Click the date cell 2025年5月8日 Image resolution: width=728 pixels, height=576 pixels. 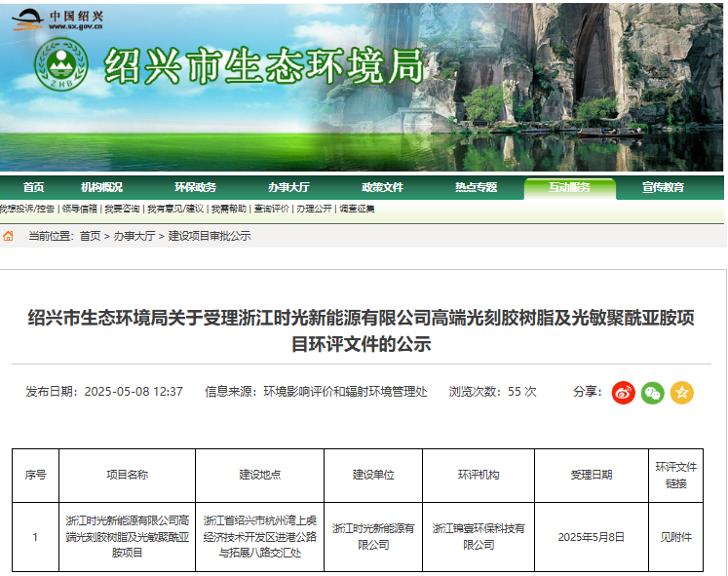592,537
